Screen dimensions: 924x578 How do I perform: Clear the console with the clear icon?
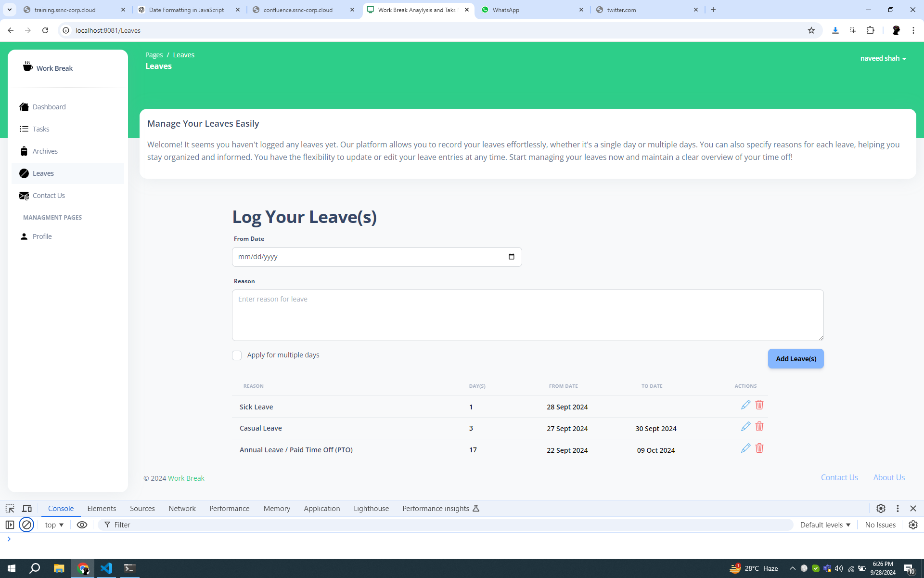[x=26, y=525]
